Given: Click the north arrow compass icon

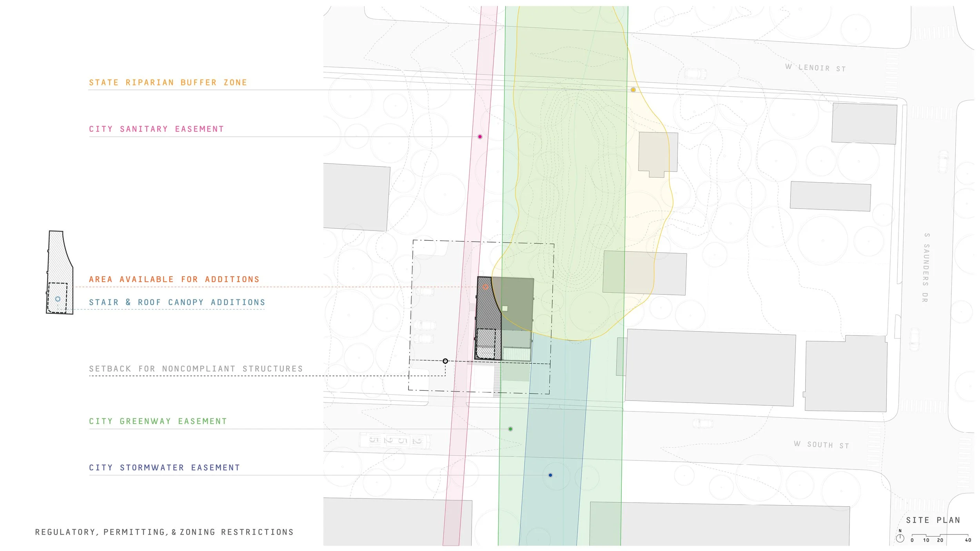Looking at the screenshot, I should (x=900, y=538).
